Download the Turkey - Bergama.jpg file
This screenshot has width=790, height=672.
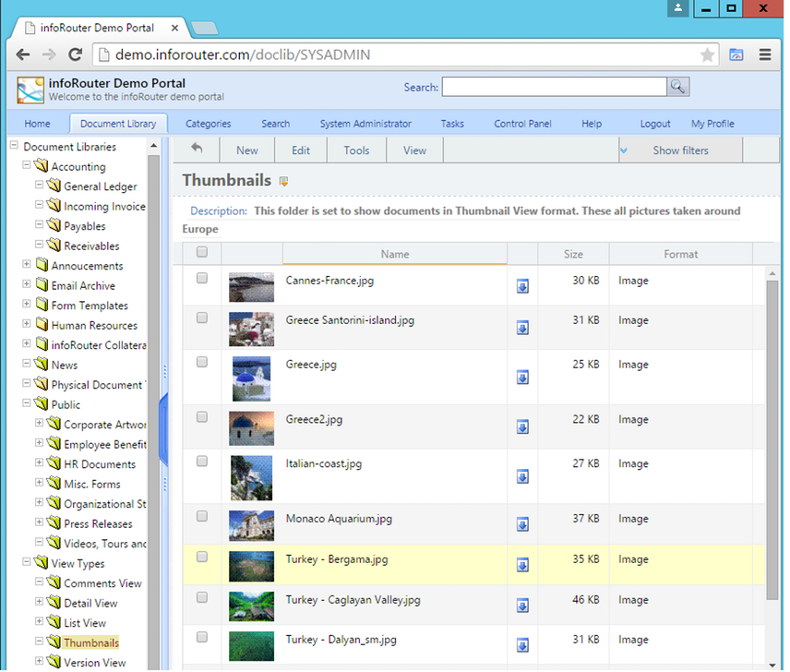(x=522, y=568)
